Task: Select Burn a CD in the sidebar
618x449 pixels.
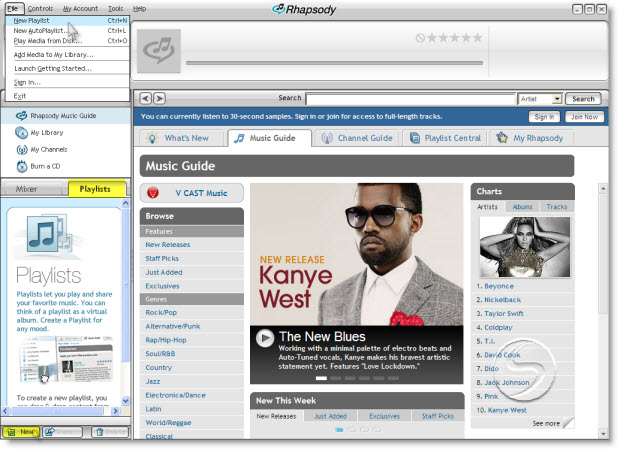Action: 46,166
